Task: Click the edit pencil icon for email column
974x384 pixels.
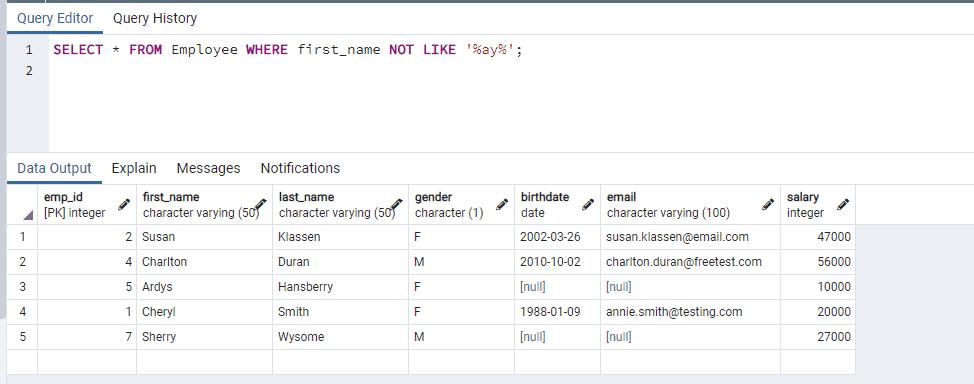Action: point(768,204)
